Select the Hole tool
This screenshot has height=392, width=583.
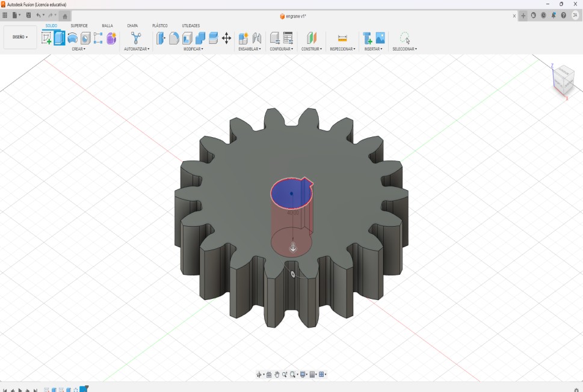pyautogui.click(x=85, y=38)
